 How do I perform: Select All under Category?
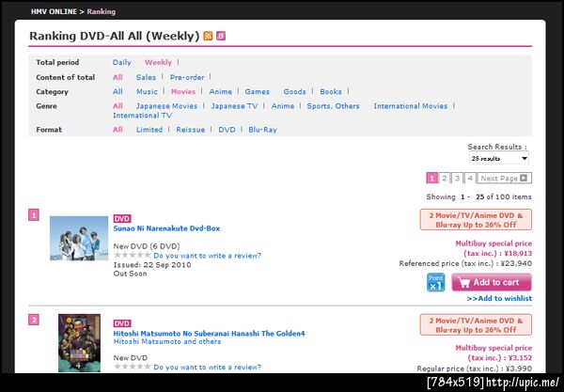(117, 92)
